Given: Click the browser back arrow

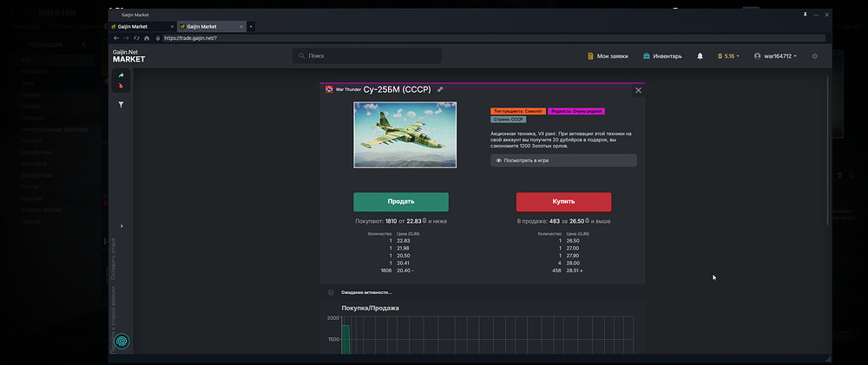Looking at the screenshot, I should [x=116, y=38].
